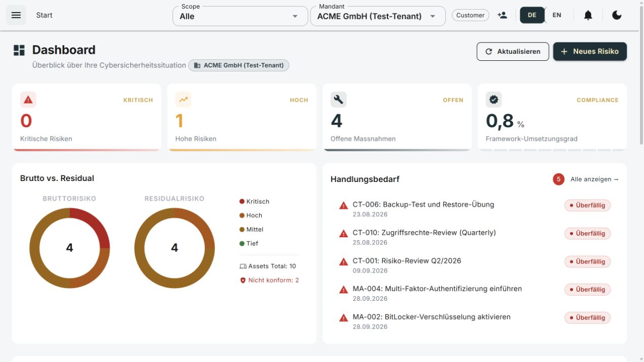Open the Offene Massnahmen card

click(397, 117)
